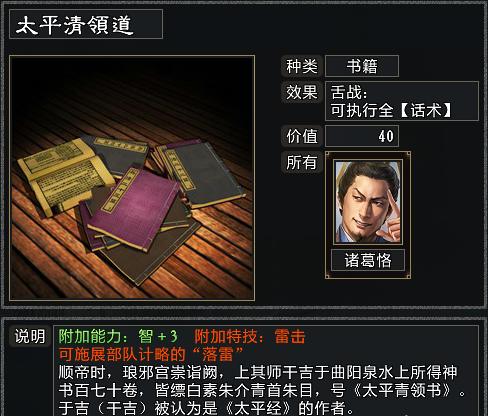This screenshot has width=488, height=416.
Task: Click the 价值 label
Action: coord(302,136)
